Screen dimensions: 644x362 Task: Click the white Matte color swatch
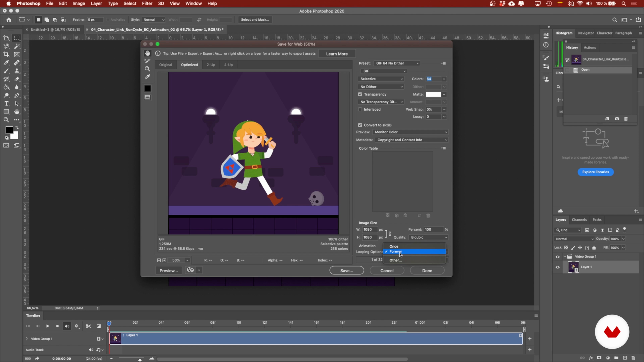433,94
